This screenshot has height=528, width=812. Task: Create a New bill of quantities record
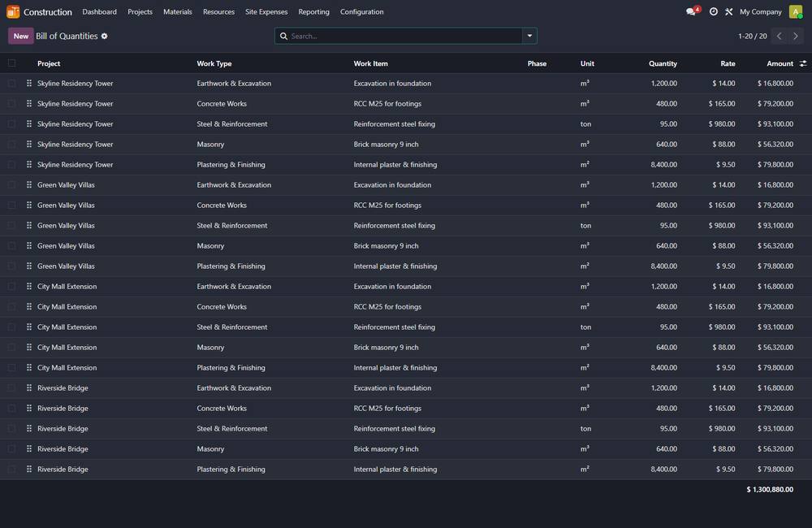[x=21, y=37]
